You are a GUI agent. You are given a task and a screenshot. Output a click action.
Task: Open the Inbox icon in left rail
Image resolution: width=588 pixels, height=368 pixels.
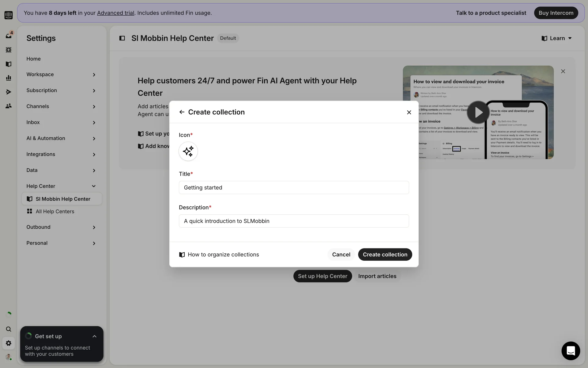coord(9,36)
